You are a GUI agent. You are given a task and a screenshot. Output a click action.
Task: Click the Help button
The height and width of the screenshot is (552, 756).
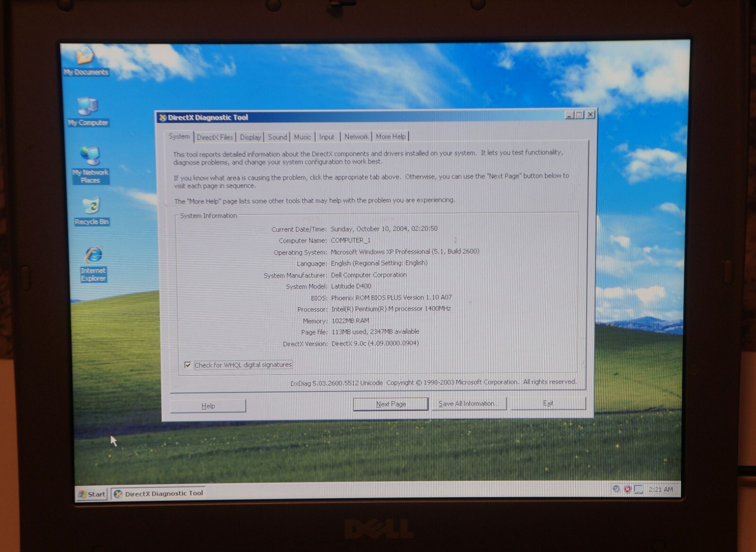pyautogui.click(x=208, y=406)
